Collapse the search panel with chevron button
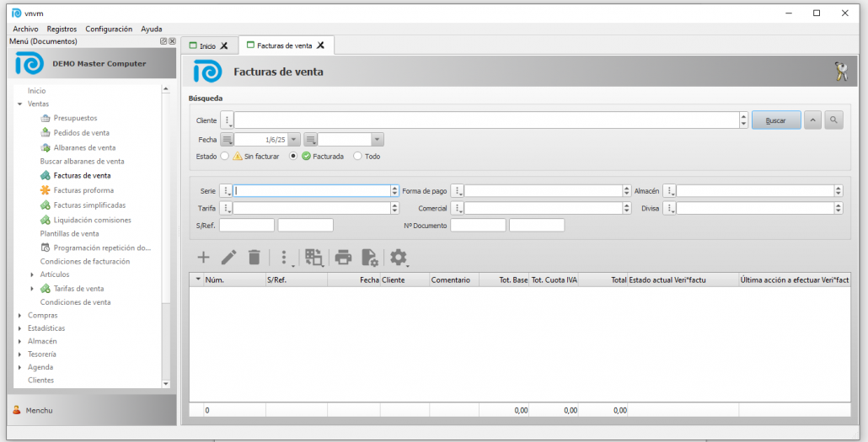 (812, 120)
